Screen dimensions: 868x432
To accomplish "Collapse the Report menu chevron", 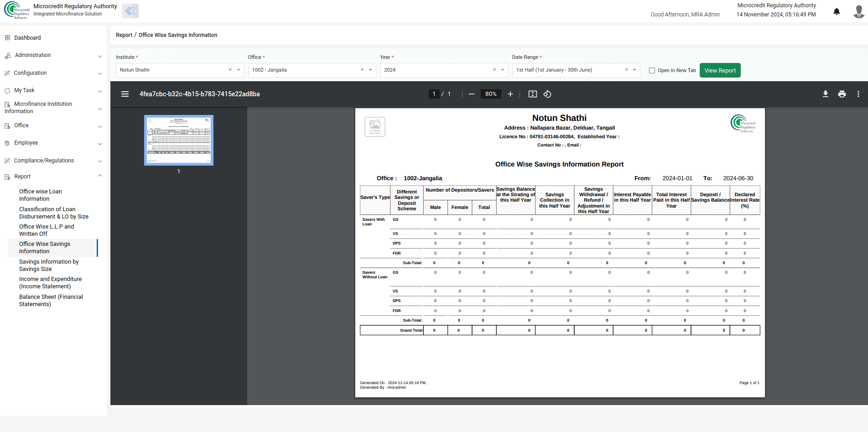I will (x=100, y=176).
